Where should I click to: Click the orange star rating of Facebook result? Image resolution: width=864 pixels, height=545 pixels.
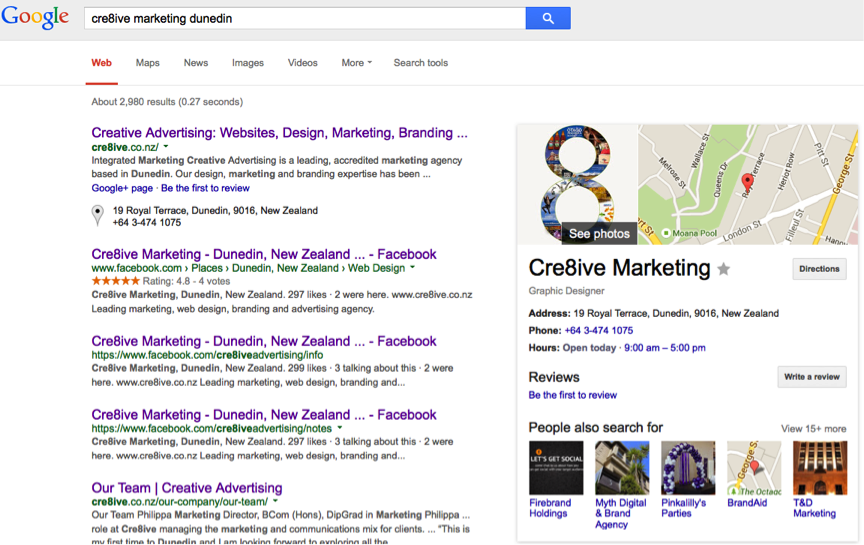115,281
